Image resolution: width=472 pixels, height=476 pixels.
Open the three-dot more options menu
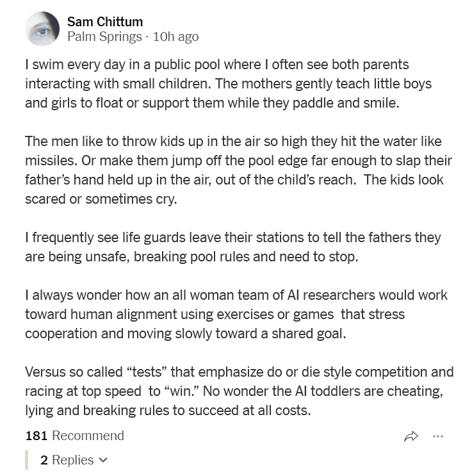pos(437,436)
